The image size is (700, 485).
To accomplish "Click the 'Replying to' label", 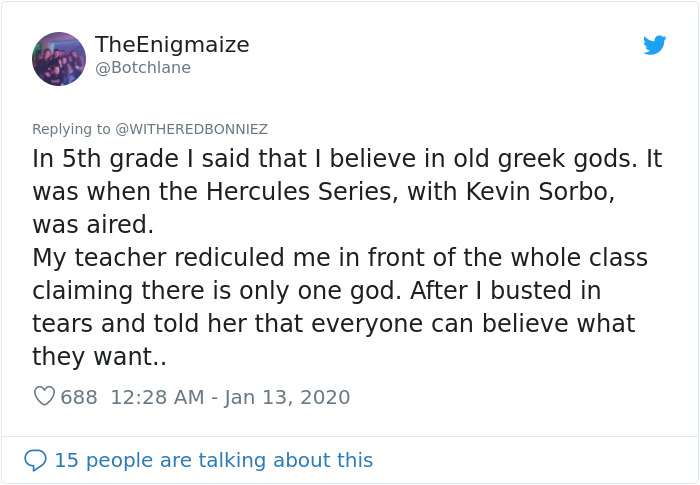I will [71, 129].
